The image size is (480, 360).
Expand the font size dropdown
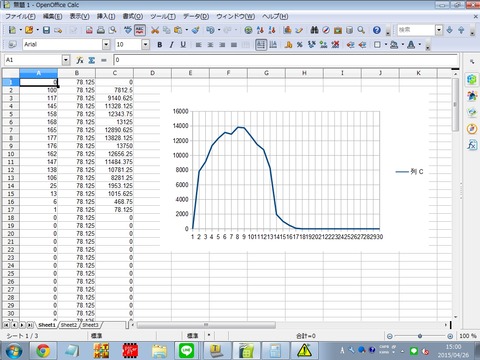point(145,44)
